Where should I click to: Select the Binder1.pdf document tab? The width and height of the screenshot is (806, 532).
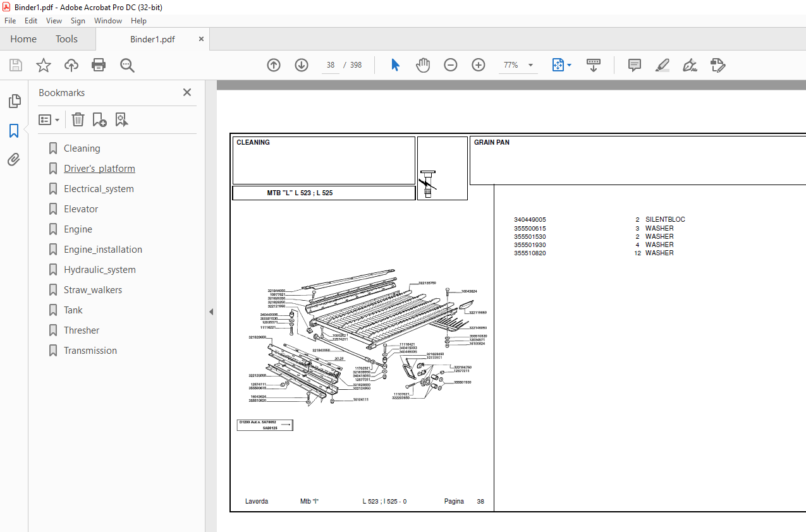click(x=152, y=39)
